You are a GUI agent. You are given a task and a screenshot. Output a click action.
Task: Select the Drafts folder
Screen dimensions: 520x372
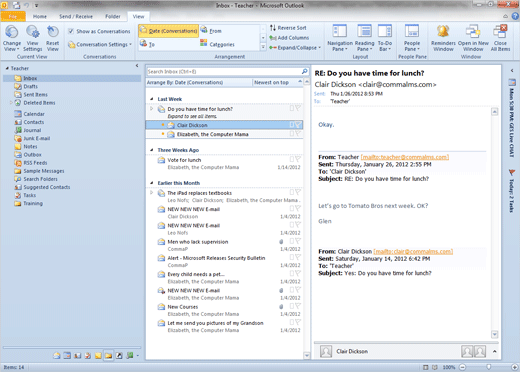(x=26, y=86)
